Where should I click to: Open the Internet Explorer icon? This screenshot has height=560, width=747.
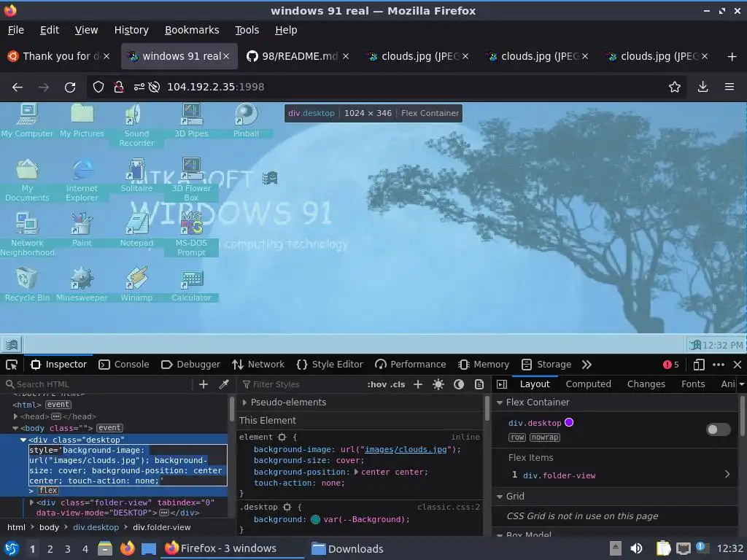[x=82, y=179]
